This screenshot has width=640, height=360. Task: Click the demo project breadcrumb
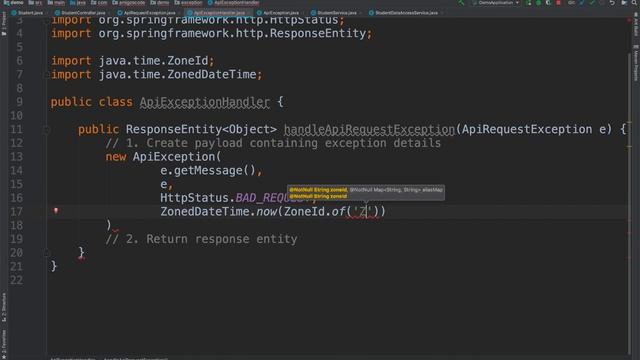tap(13, 2)
